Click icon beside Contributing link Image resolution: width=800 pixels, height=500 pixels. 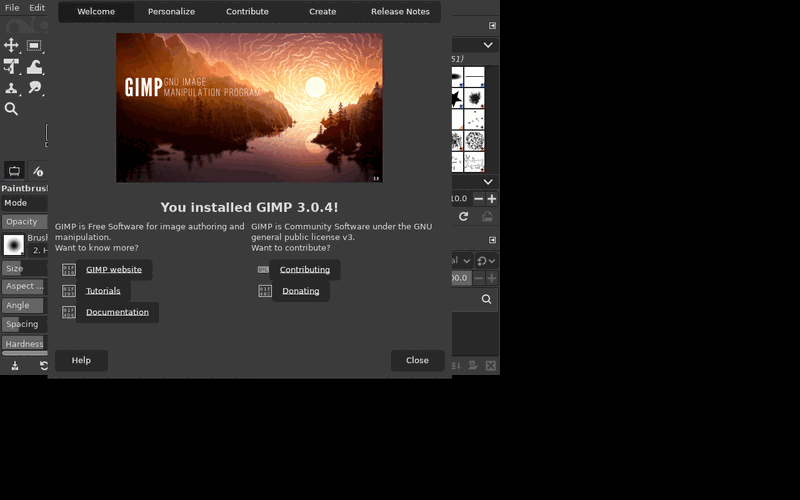coord(263,269)
